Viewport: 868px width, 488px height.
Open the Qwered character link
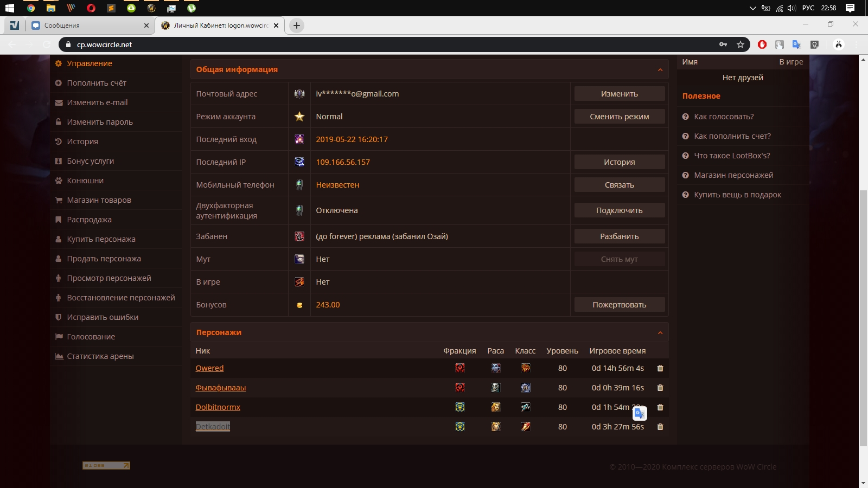[209, 368]
